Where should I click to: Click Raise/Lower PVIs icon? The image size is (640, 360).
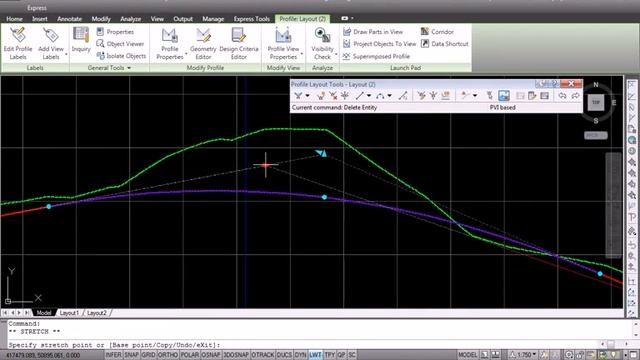click(433, 96)
